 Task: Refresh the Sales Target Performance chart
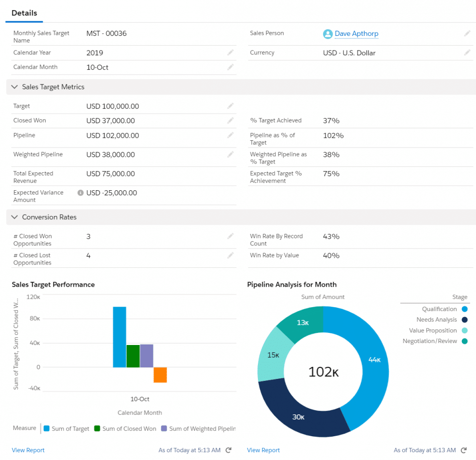click(228, 450)
